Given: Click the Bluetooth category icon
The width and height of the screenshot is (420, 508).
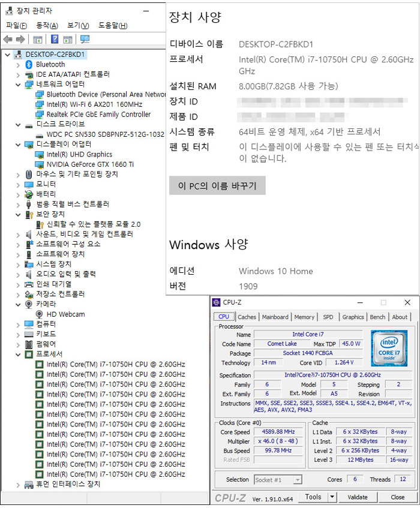Looking at the screenshot, I should click(29, 64).
